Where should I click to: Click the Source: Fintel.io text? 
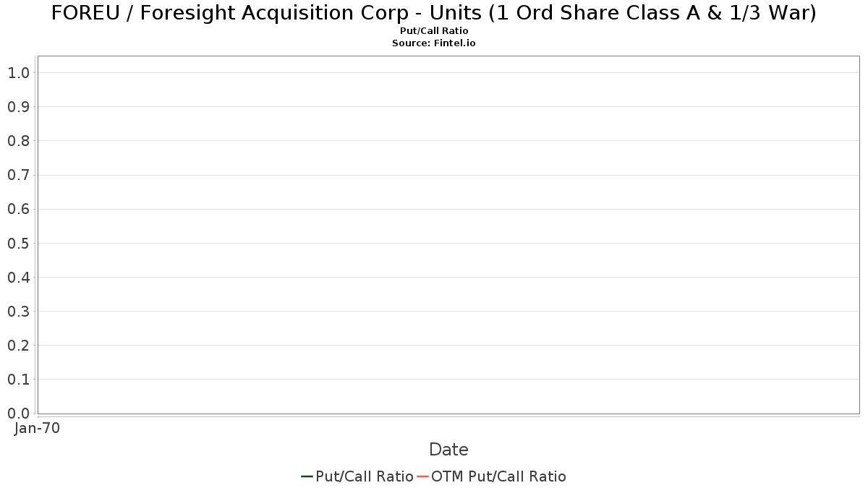[x=434, y=43]
